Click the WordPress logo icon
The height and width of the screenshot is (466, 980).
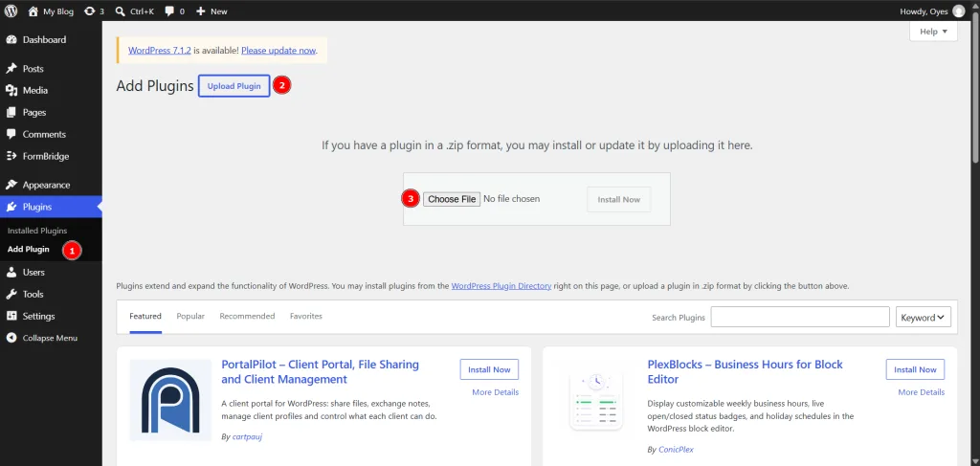tap(11, 11)
